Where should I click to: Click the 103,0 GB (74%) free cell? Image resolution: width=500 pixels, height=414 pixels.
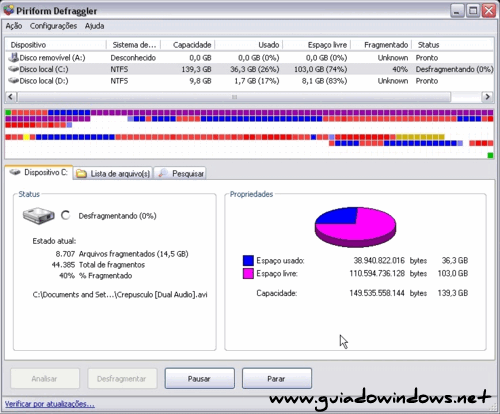[x=321, y=69]
